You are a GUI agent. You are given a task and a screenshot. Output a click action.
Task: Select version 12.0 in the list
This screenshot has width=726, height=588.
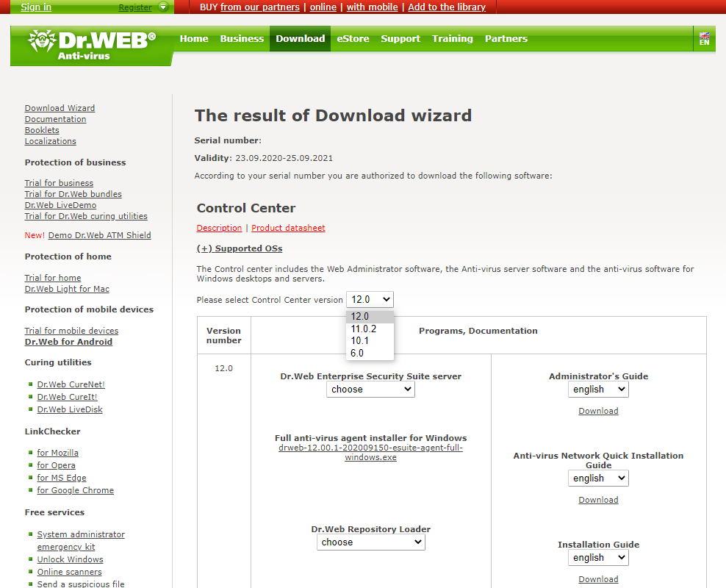tap(370, 316)
